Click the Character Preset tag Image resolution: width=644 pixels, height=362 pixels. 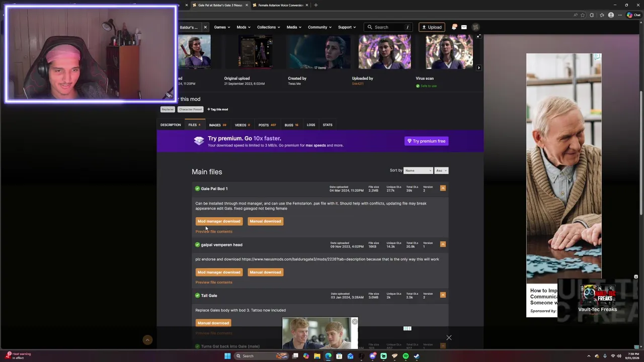click(190, 109)
